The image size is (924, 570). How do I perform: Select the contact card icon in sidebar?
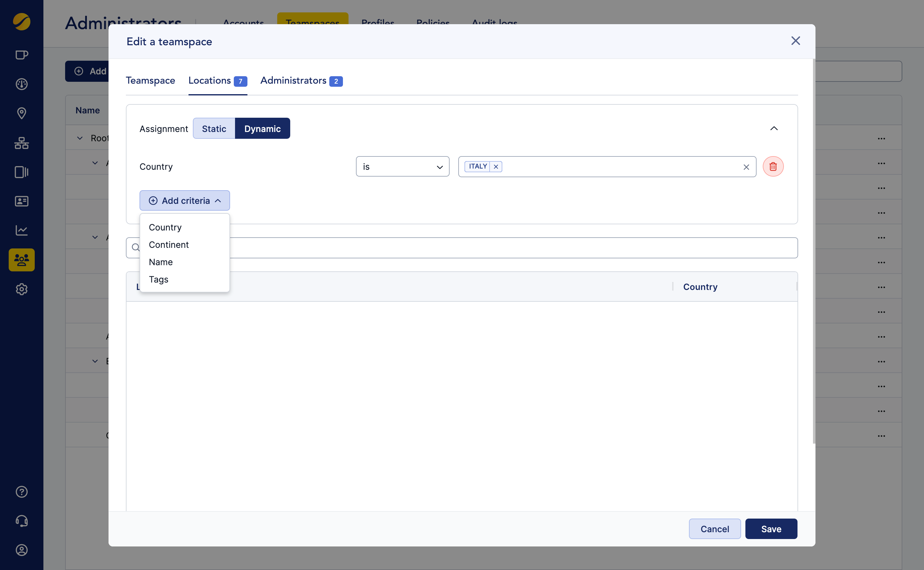pos(21,201)
